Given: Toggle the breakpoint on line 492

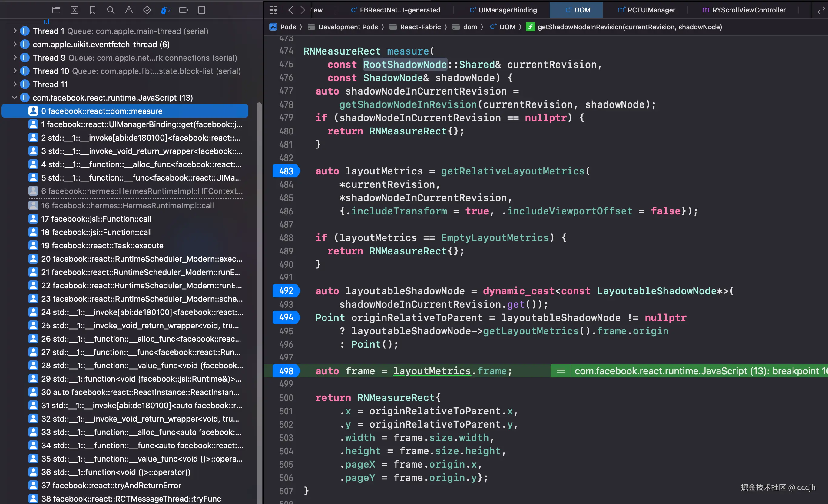Looking at the screenshot, I should pyautogui.click(x=286, y=291).
